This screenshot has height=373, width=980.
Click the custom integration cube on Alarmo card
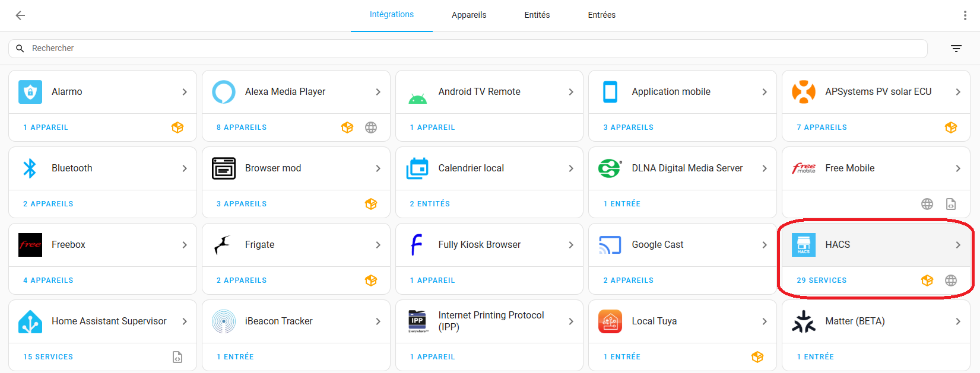[177, 127]
